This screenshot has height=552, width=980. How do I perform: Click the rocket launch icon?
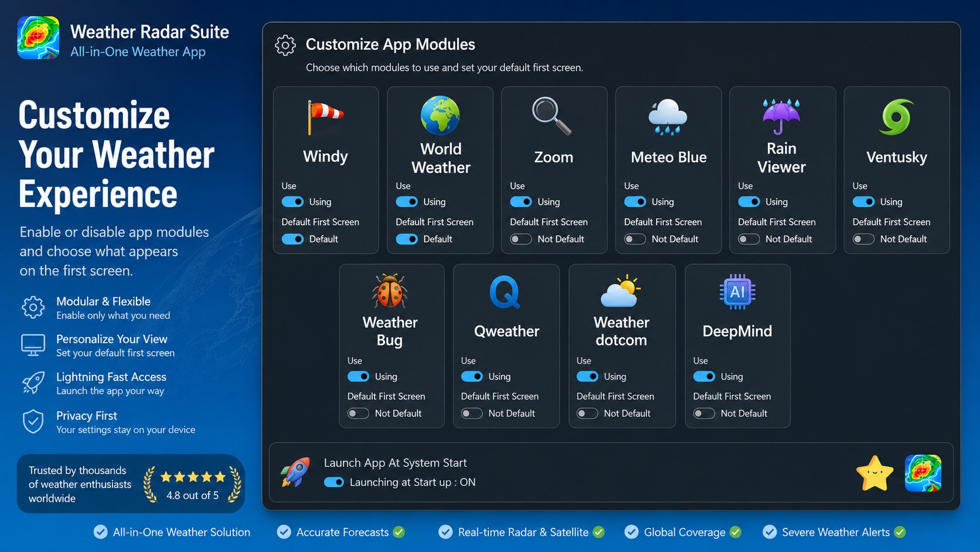coord(295,473)
